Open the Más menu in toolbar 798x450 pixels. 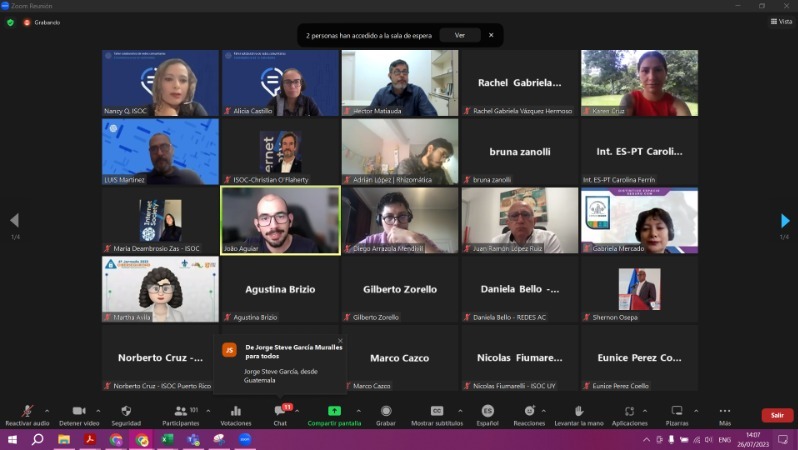(x=725, y=411)
